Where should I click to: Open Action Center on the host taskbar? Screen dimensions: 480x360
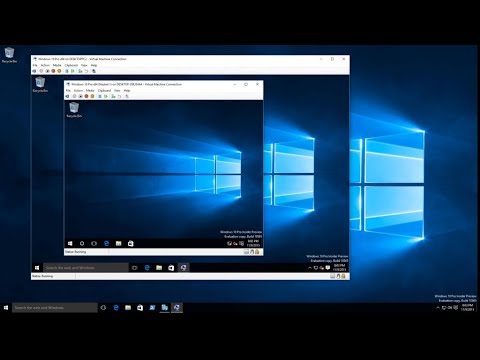(x=456, y=308)
